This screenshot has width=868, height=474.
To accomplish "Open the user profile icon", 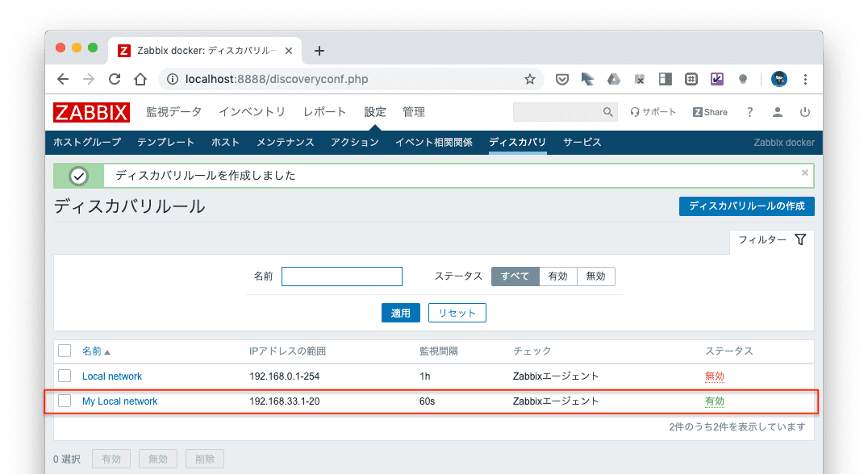I will [777, 112].
